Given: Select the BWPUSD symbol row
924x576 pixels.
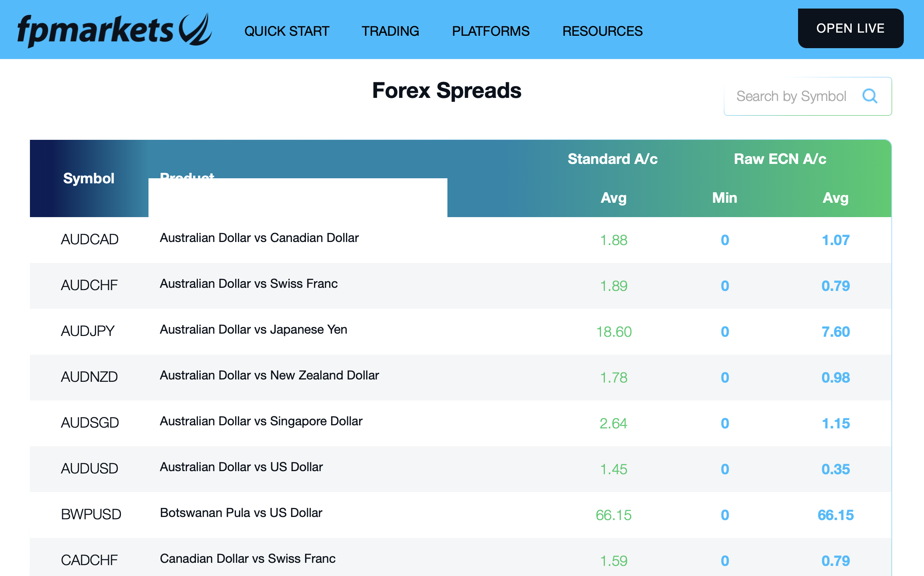Looking at the screenshot, I should (91, 514).
